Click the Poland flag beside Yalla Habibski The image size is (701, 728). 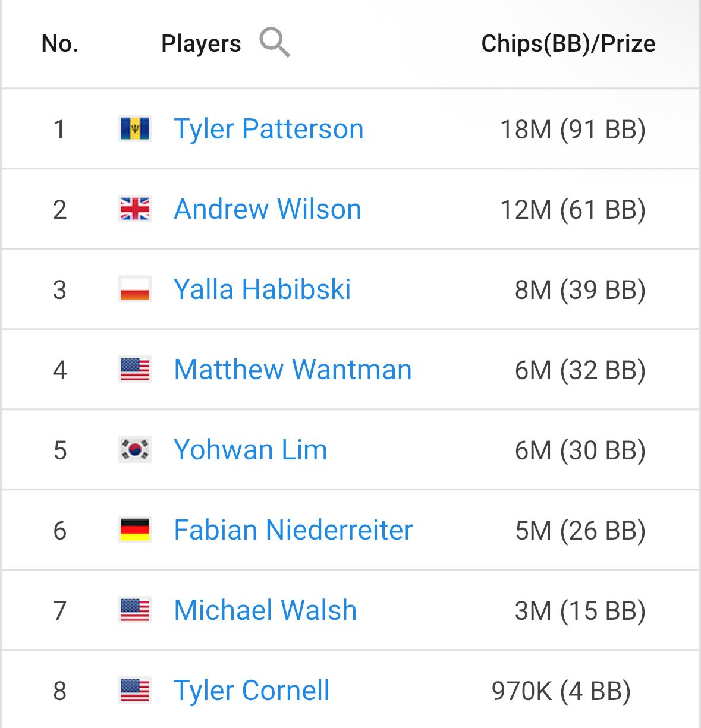point(135,289)
